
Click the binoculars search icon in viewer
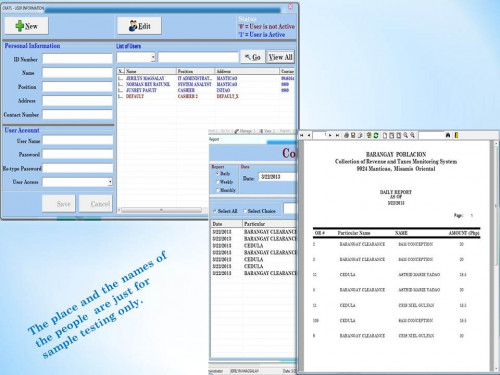pos(448,135)
